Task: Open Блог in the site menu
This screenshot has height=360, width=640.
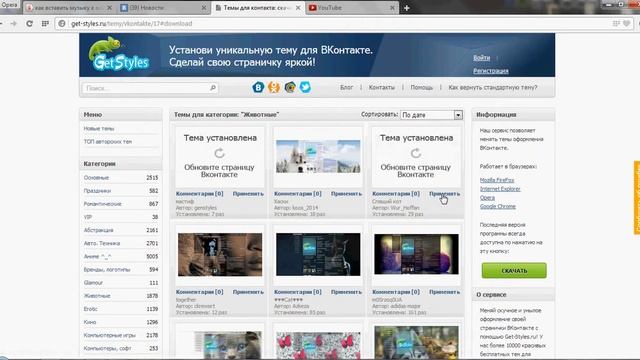Action: (x=347, y=87)
